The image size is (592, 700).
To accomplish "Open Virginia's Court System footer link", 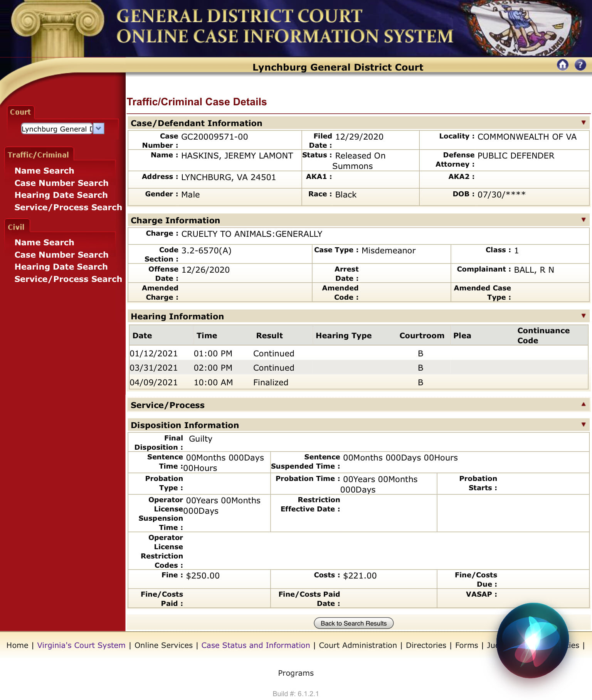I will point(81,645).
